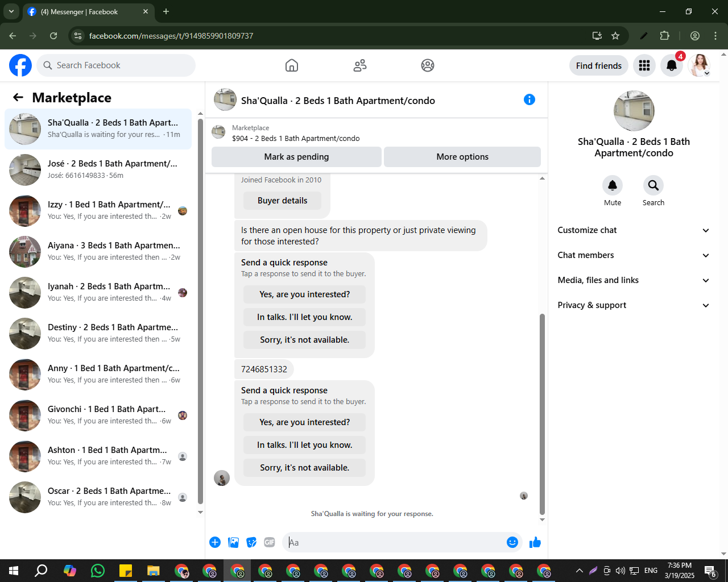Click the conversation list scrollbar

[x=200, y=311]
